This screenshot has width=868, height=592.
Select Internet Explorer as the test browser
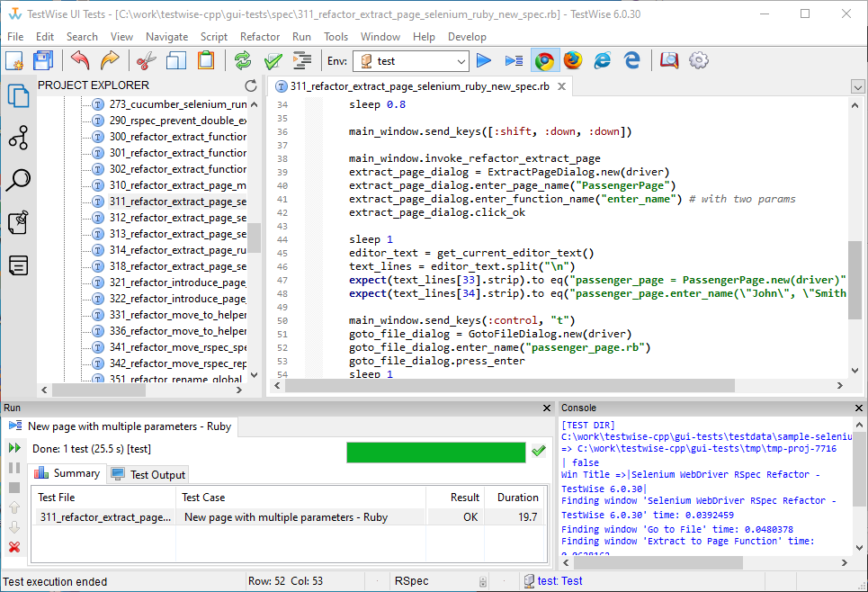coord(603,60)
